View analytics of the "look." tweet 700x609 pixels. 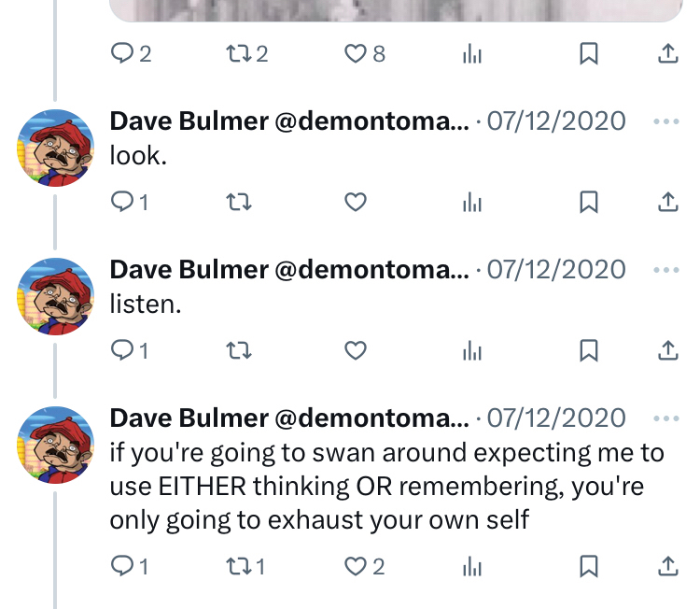pyautogui.click(x=472, y=202)
